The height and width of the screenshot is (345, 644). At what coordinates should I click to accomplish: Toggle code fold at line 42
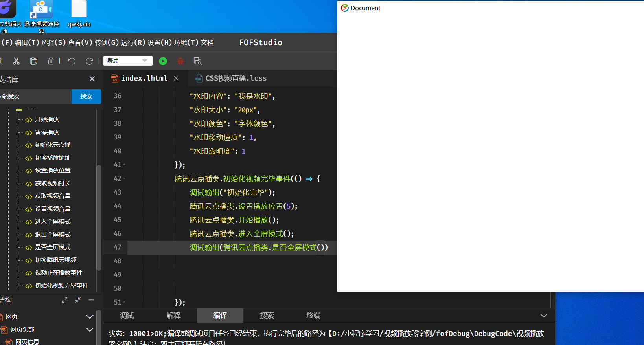pos(124,178)
